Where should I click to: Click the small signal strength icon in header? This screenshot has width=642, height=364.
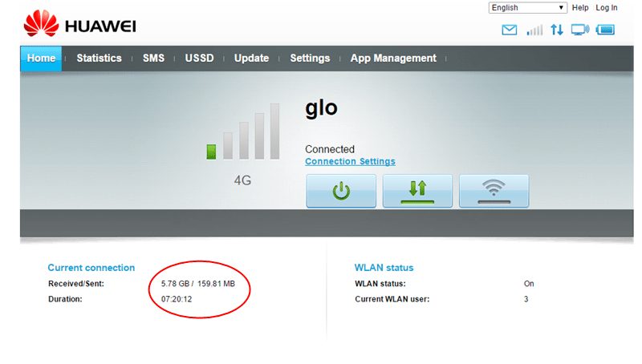(x=534, y=30)
